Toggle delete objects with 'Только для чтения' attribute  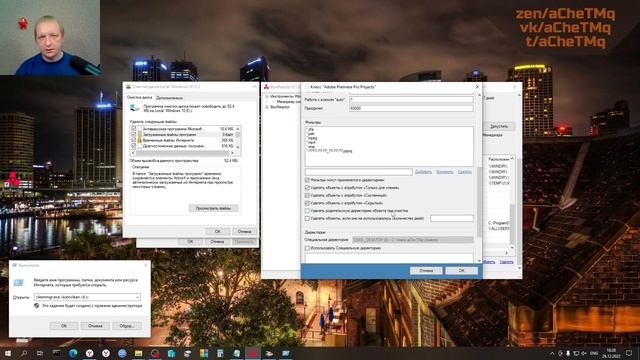pos(307,188)
